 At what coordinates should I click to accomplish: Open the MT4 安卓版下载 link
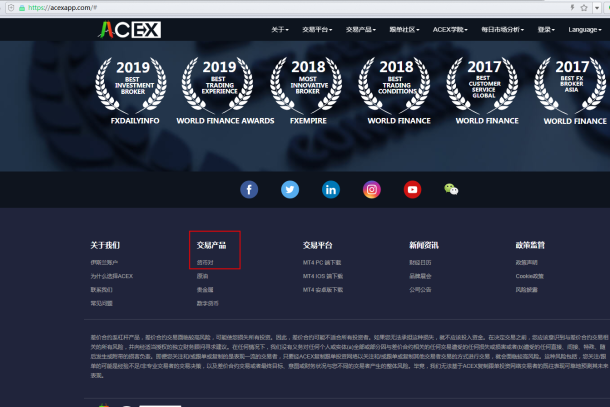click(323, 290)
